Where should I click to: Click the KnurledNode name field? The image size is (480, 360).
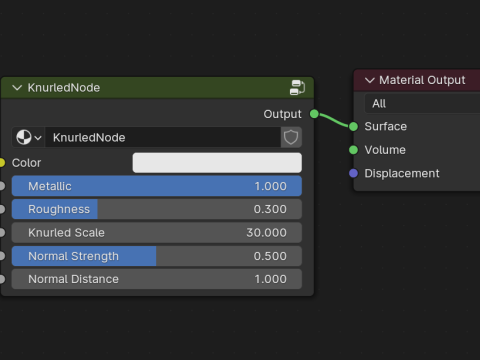tap(163, 137)
